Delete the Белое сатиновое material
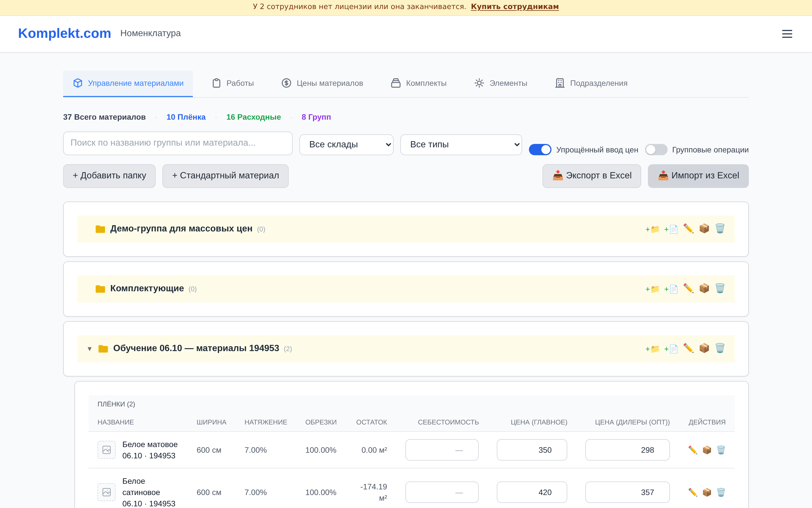Viewport: 812px width, 508px height. pyautogui.click(x=721, y=492)
